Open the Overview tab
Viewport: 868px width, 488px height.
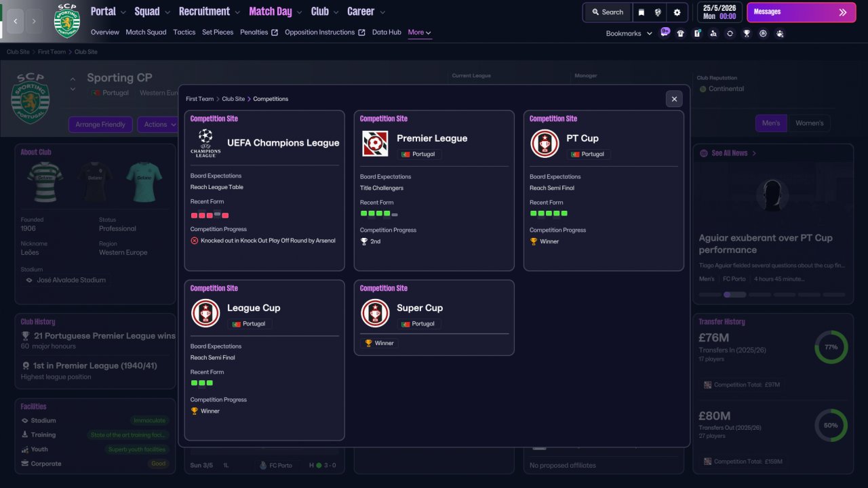[105, 33]
